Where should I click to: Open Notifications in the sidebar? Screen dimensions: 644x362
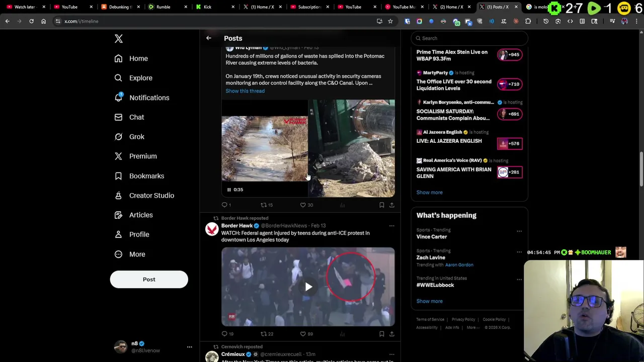pos(142,98)
